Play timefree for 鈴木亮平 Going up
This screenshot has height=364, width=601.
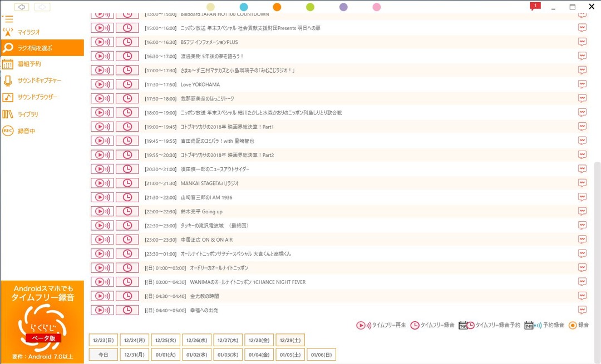(x=102, y=211)
